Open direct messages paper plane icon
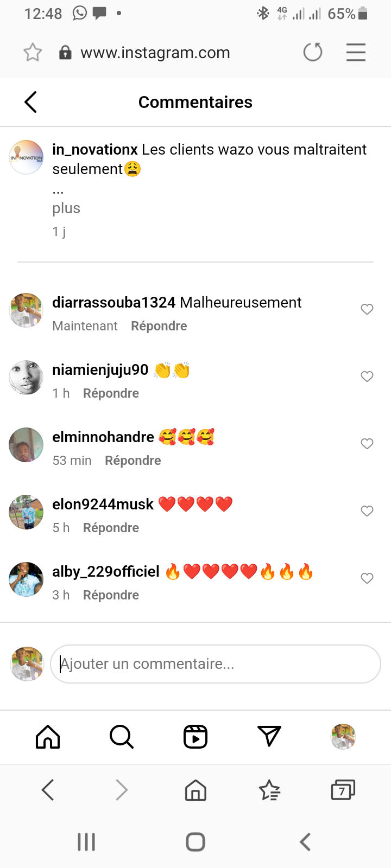The image size is (391, 868). point(269,737)
